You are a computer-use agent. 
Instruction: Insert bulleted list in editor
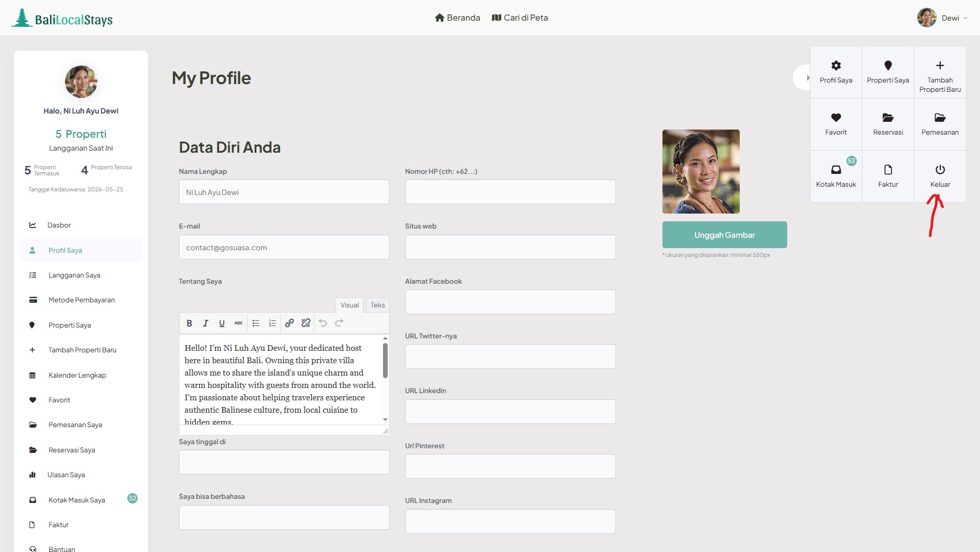click(x=256, y=323)
